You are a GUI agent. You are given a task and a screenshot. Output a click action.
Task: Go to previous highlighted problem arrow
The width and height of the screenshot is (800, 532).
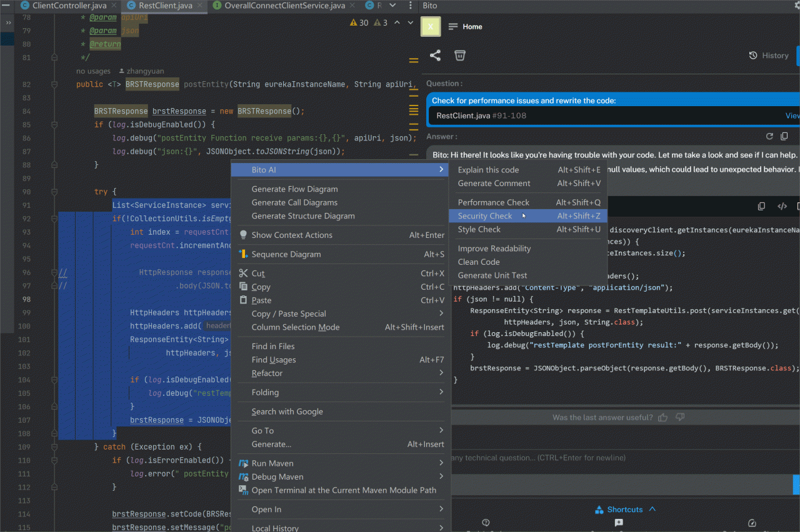[398, 22]
